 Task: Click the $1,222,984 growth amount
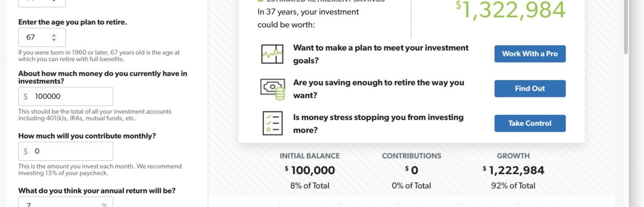pyautogui.click(x=513, y=170)
